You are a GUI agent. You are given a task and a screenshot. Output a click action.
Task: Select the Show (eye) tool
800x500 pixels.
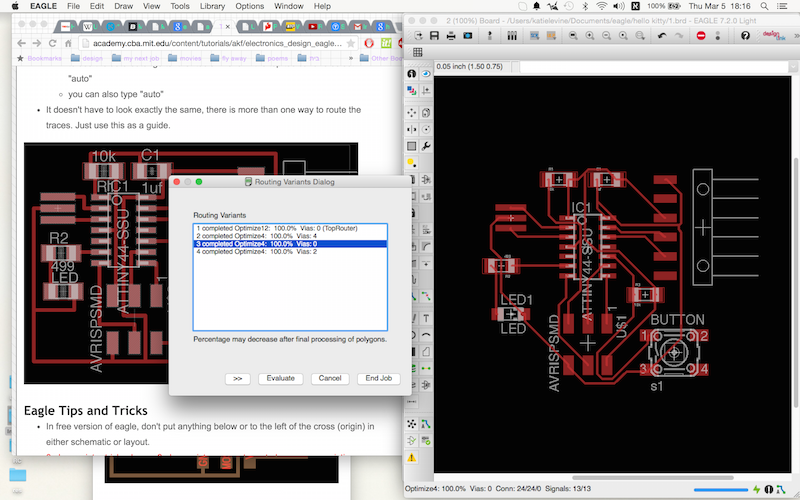pos(426,74)
